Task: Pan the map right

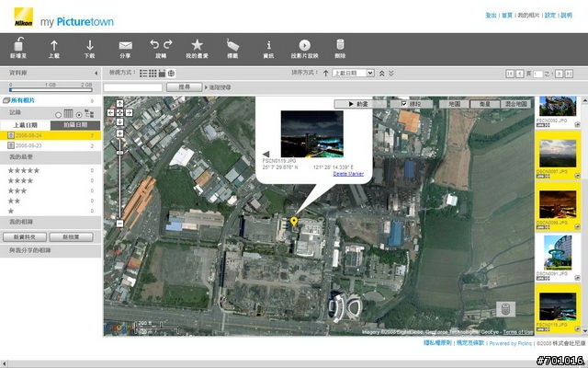Action: [129, 112]
